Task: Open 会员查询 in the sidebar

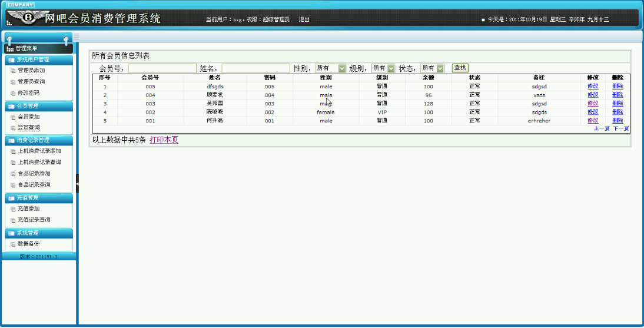Action: (x=29, y=128)
